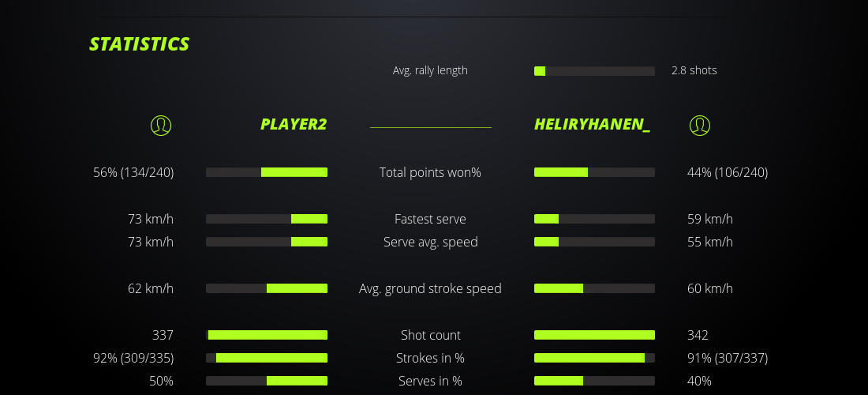This screenshot has width=868, height=395.
Task: Select the Avg. ground stroke speed label
Action: 430,288
